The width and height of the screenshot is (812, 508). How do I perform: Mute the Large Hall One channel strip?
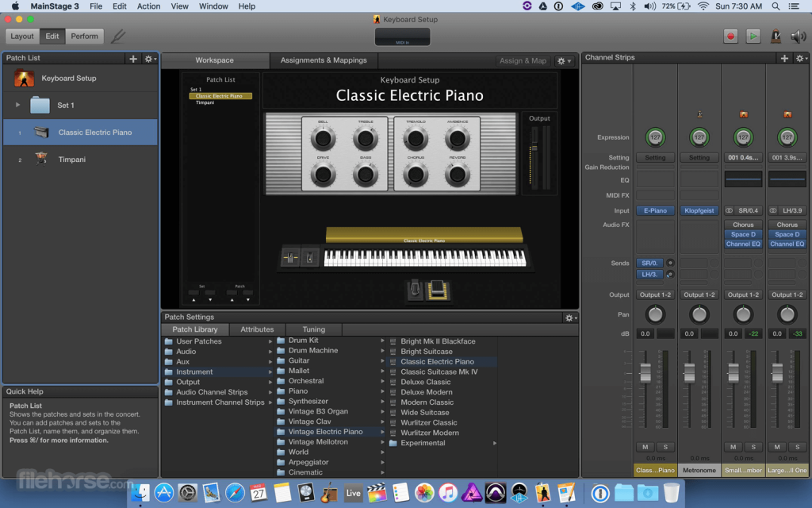777,447
